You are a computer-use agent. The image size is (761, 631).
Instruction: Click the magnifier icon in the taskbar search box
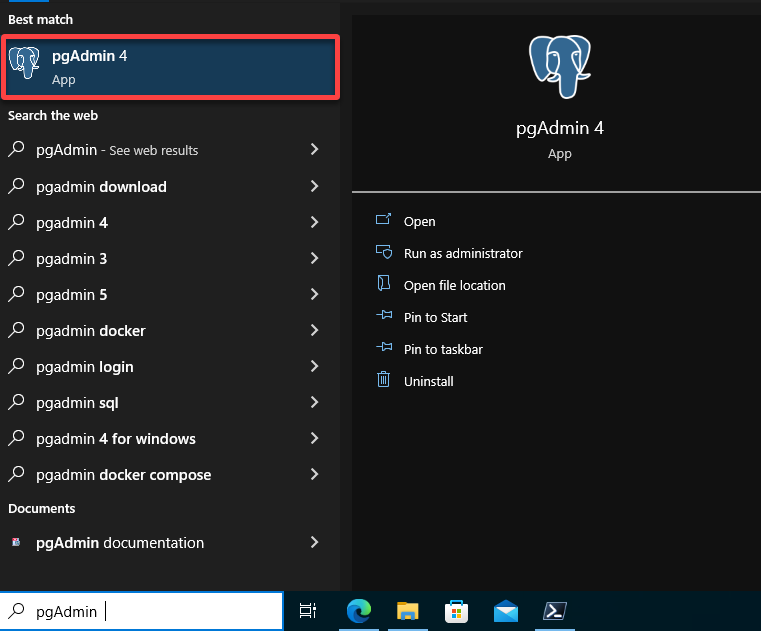[x=16, y=611]
